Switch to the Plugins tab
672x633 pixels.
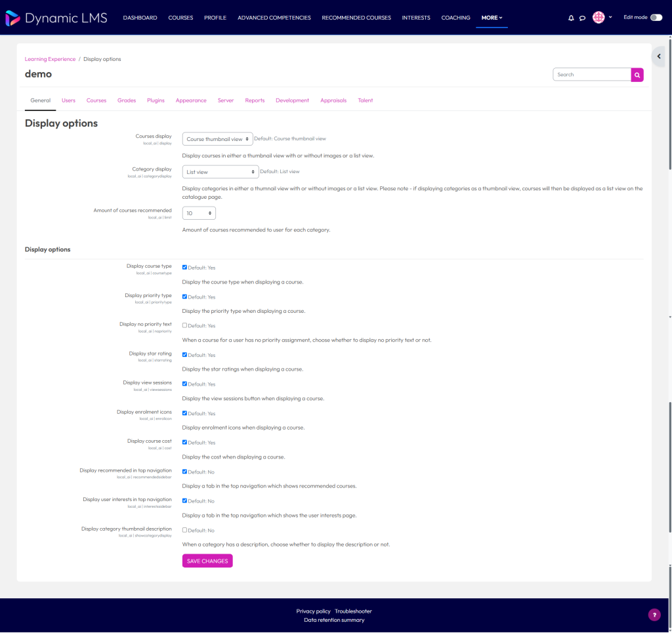point(156,100)
